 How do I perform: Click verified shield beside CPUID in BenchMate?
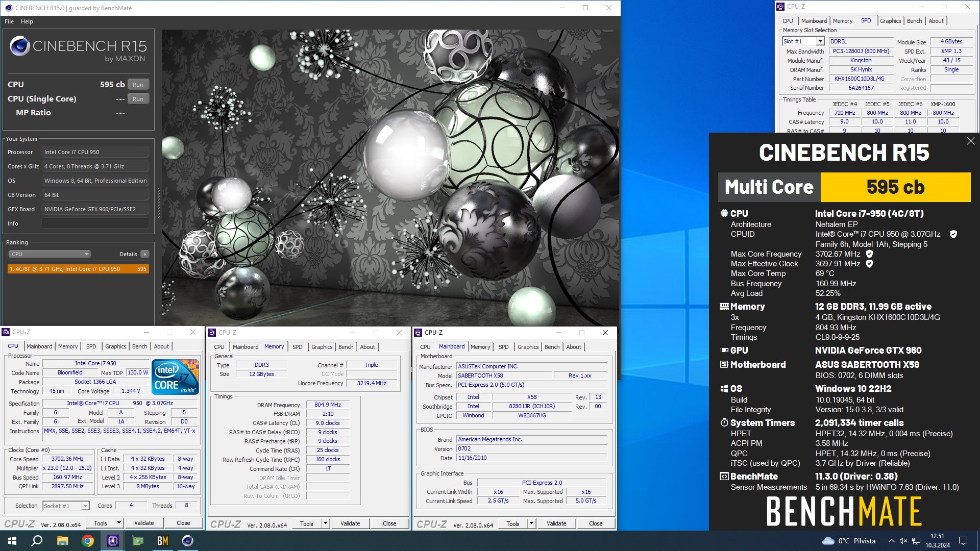point(953,234)
